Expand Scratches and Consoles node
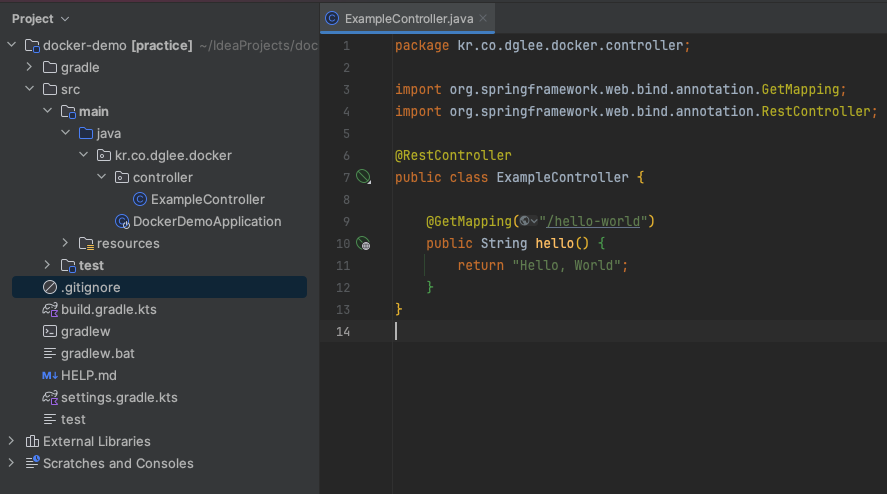This screenshot has height=494, width=887. 11,463
